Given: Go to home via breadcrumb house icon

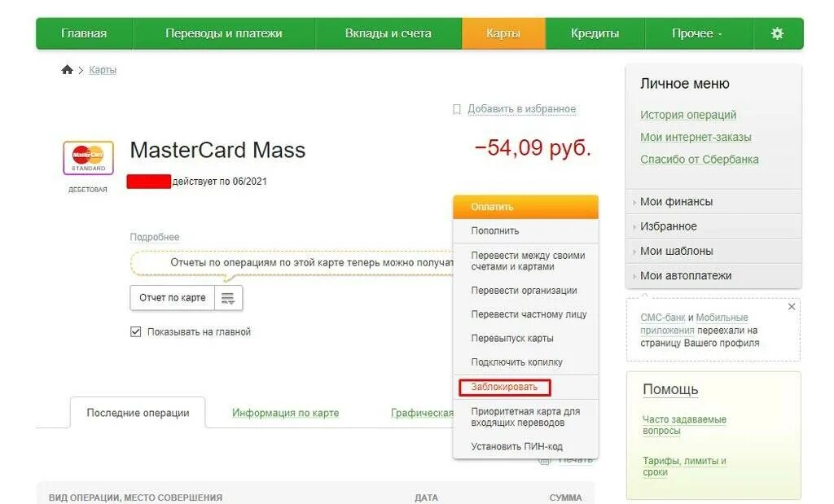Looking at the screenshot, I should (x=67, y=70).
